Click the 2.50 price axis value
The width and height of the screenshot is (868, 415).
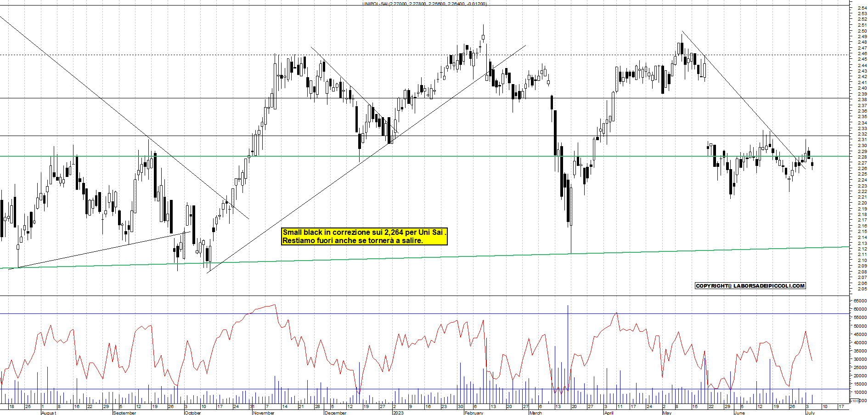pos(862,31)
